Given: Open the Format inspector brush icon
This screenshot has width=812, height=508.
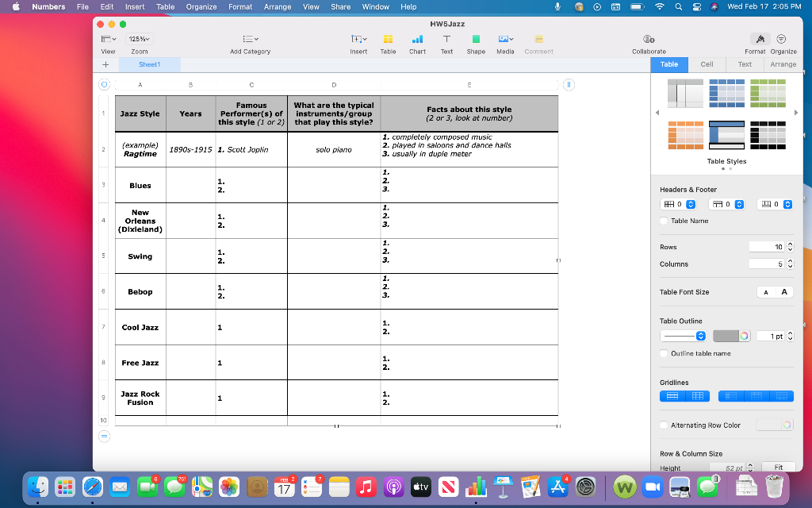Looking at the screenshot, I should click(759, 38).
